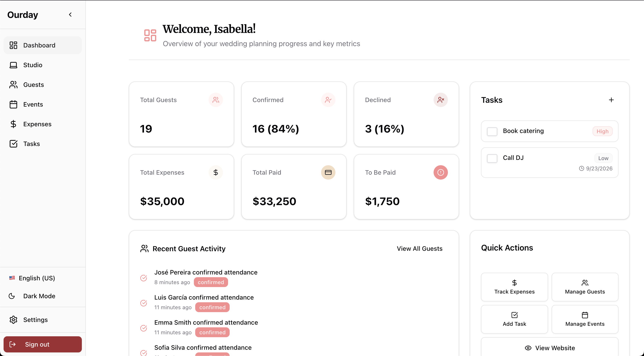Open the English (US) language selector
The width and height of the screenshot is (644, 356).
point(37,278)
